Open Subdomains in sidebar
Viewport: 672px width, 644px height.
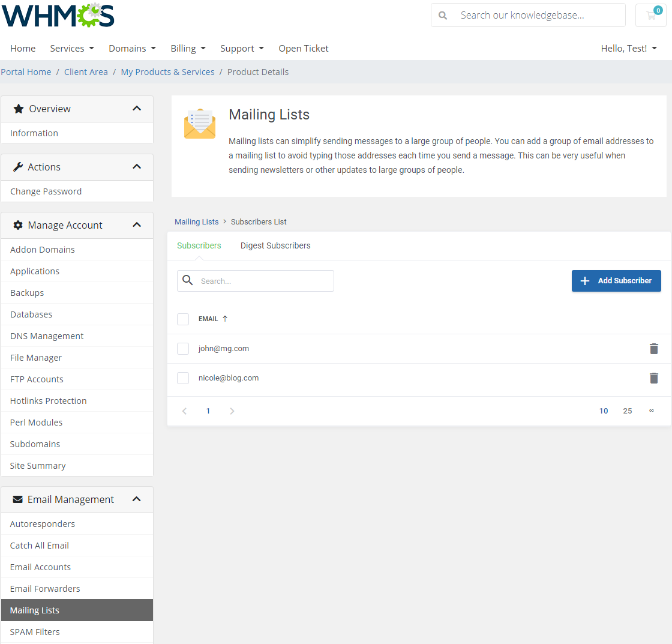pyautogui.click(x=77, y=444)
